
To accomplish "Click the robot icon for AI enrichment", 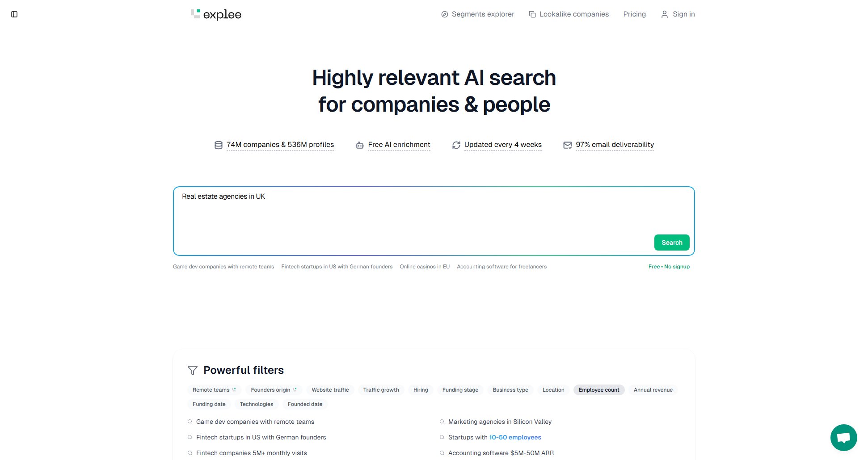I will pos(360,145).
